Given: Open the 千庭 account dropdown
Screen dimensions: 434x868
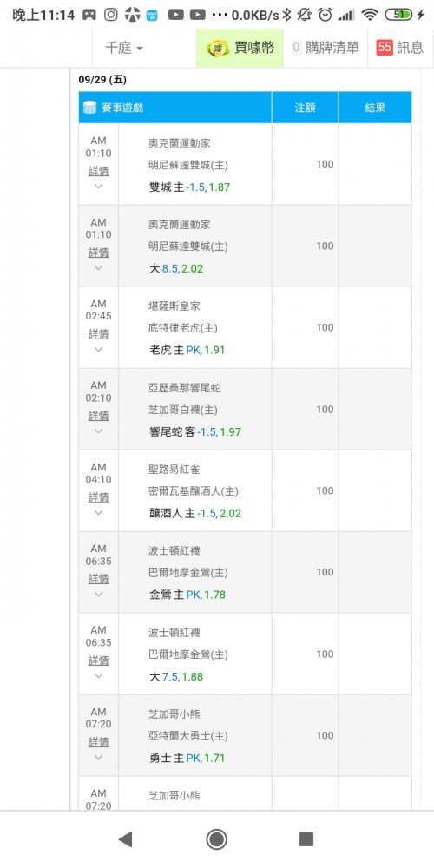Looking at the screenshot, I should [x=124, y=48].
